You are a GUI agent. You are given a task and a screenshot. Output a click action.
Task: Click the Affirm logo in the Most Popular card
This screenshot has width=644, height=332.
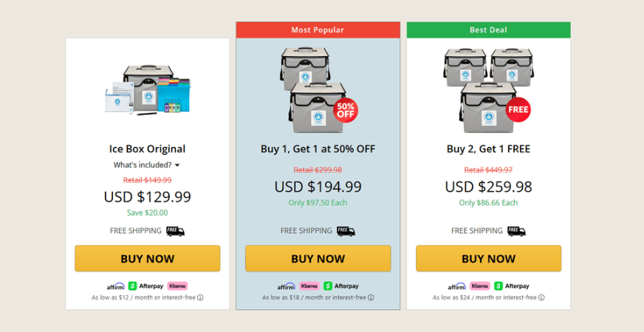[x=286, y=286]
